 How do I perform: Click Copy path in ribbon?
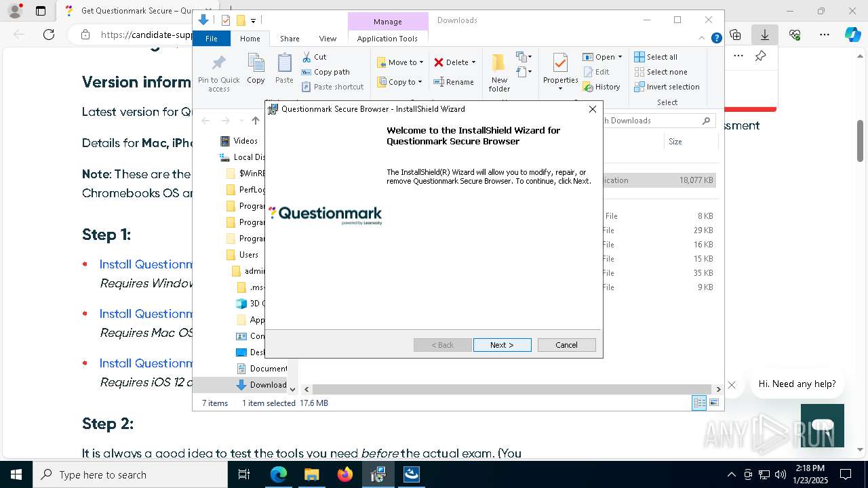325,72
